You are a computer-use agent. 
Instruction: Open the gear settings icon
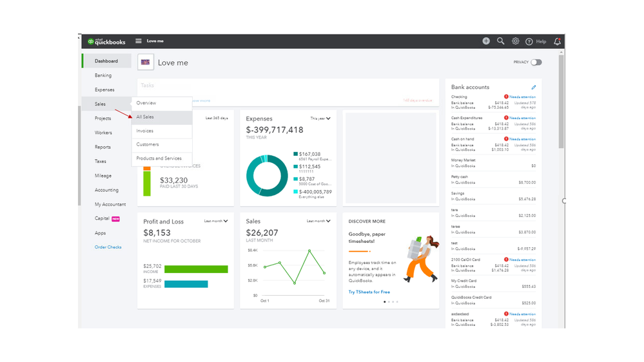point(516,41)
